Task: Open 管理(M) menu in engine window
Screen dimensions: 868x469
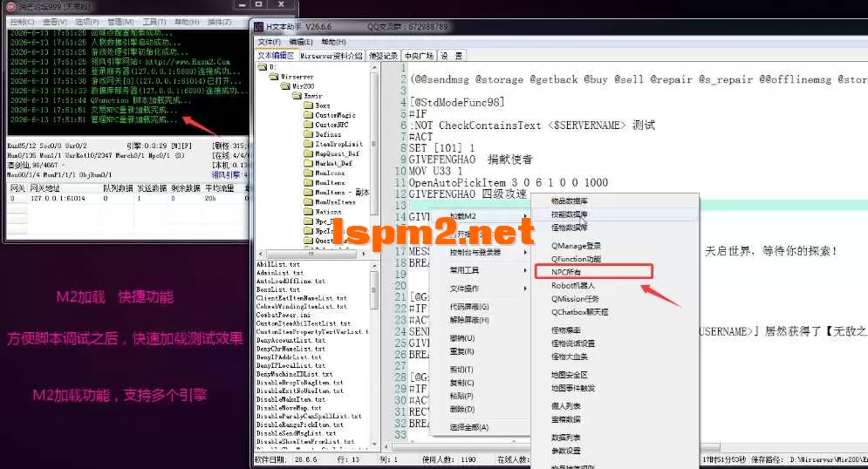Action: (x=120, y=22)
